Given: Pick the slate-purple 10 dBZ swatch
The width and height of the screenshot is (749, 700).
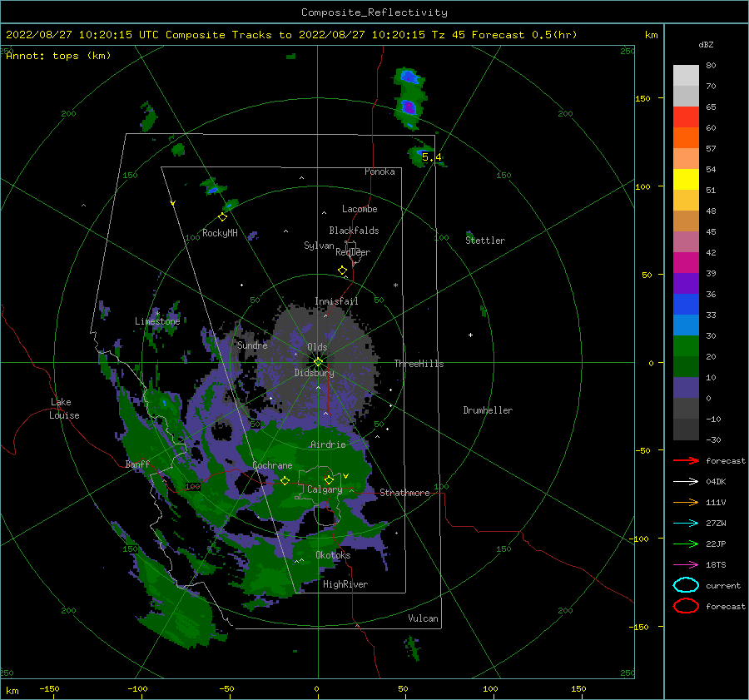Looking at the screenshot, I should 686,387.
